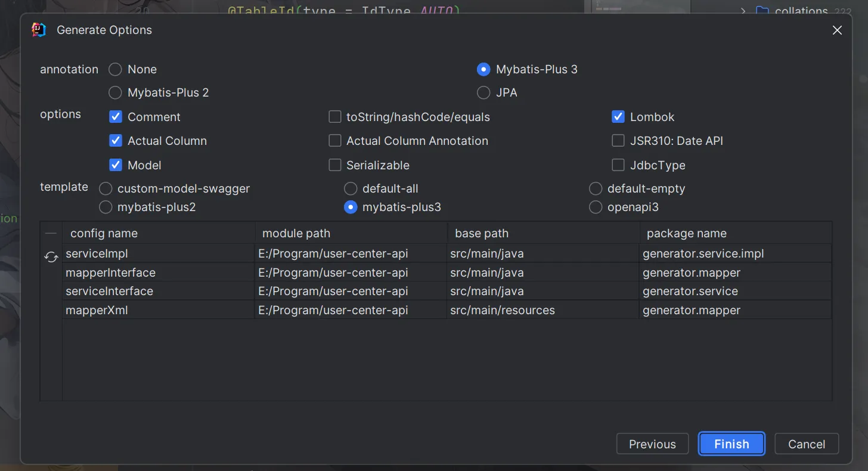
Task: Enable the JdbcType option
Action: (x=618, y=165)
